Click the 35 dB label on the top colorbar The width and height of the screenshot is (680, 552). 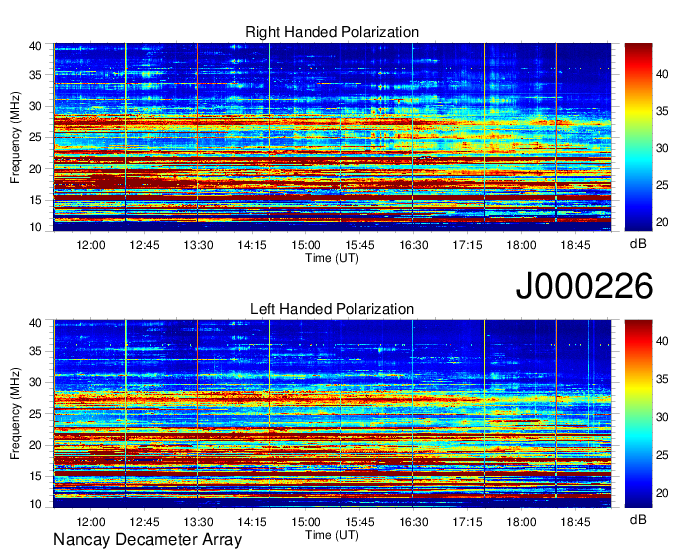pos(662,111)
